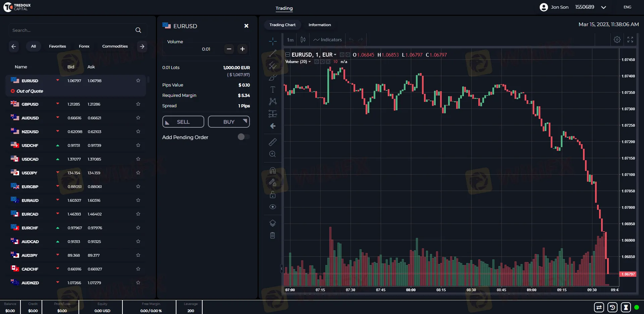Star GBPUSD as a favorite
The width and height of the screenshot is (644, 314).
[138, 104]
